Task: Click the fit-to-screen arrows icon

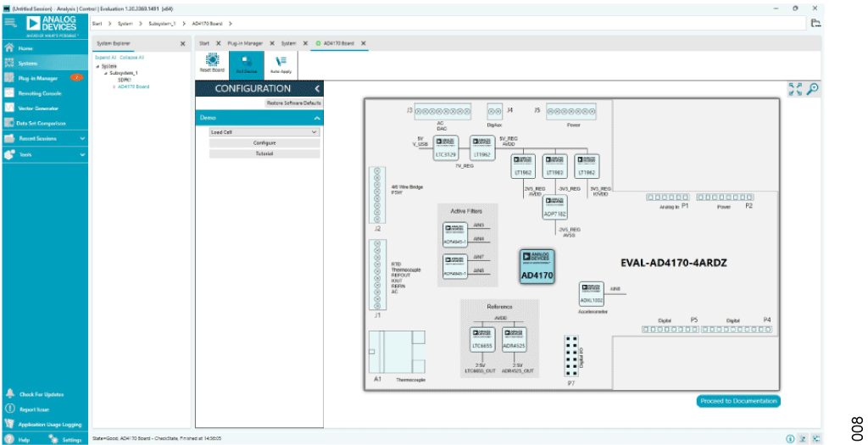Action: (795, 89)
